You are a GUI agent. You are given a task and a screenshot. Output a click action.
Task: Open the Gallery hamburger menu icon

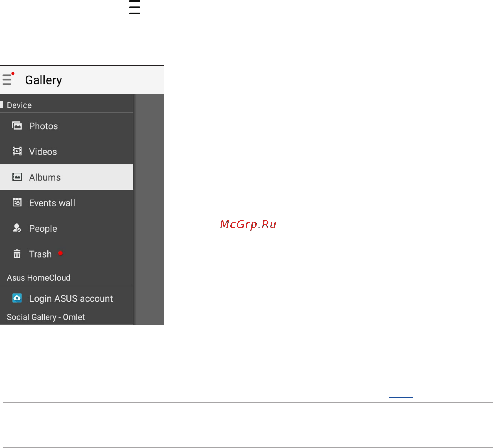7,80
